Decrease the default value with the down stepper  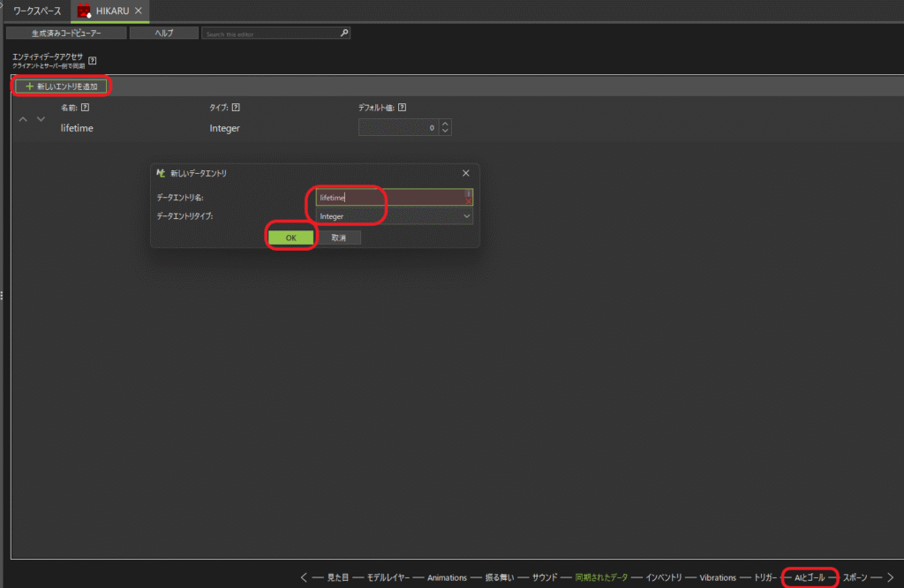(445, 132)
